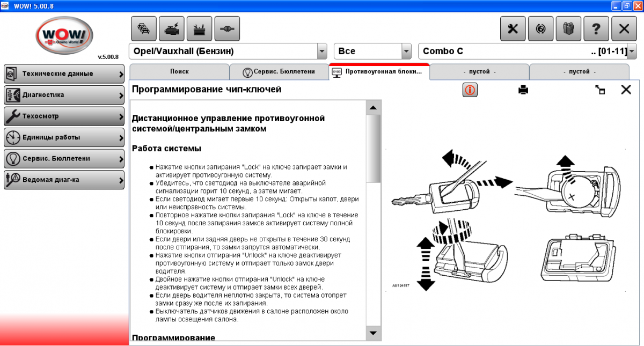Click the key fob battery replacement diagram
Viewport: 644px width, 346px height.
coord(506,220)
